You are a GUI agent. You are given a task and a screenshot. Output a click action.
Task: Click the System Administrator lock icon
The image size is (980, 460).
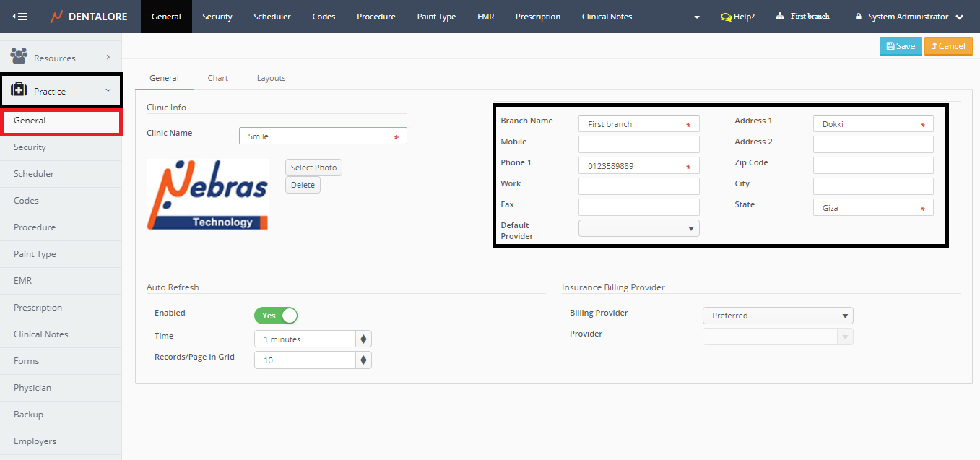click(x=859, y=17)
